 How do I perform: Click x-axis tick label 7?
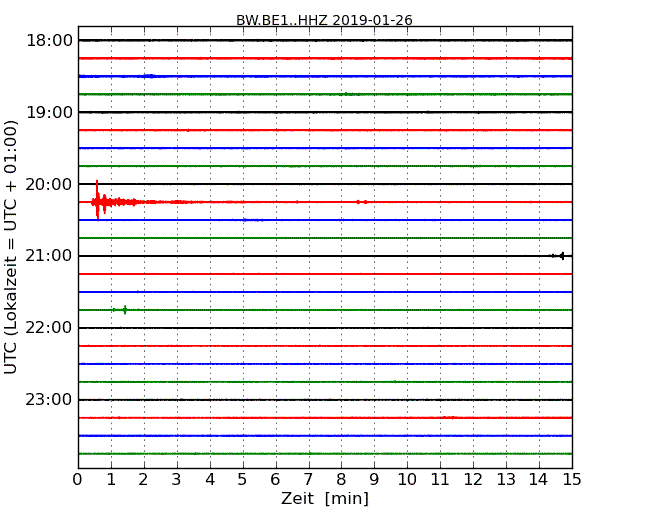(308, 479)
